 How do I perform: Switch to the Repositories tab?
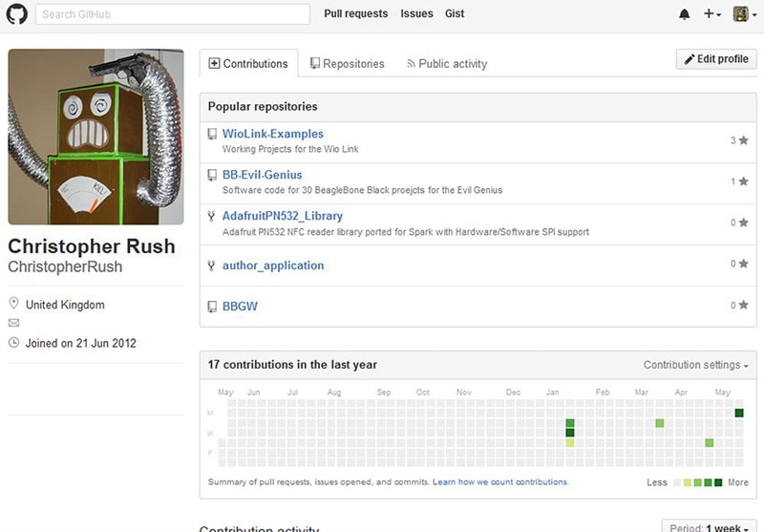click(347, 64)
